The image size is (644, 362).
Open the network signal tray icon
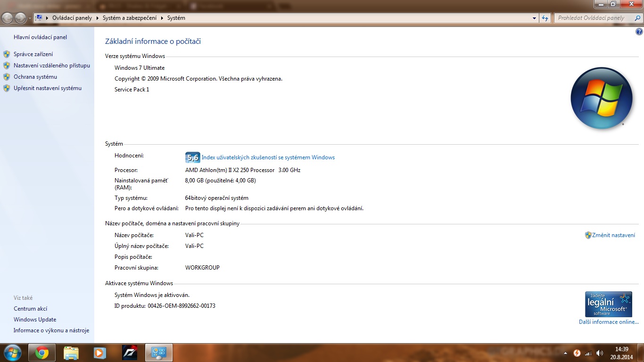pyautogui.click(x=588, y=353)
